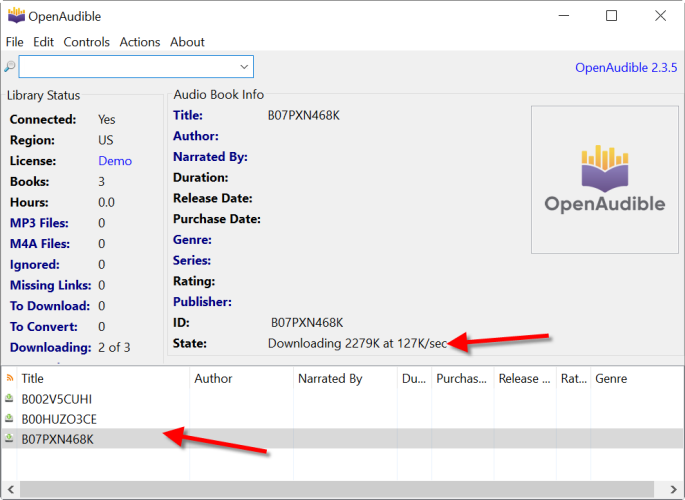Click the Hours value 0.0

[x=107, y=203]
